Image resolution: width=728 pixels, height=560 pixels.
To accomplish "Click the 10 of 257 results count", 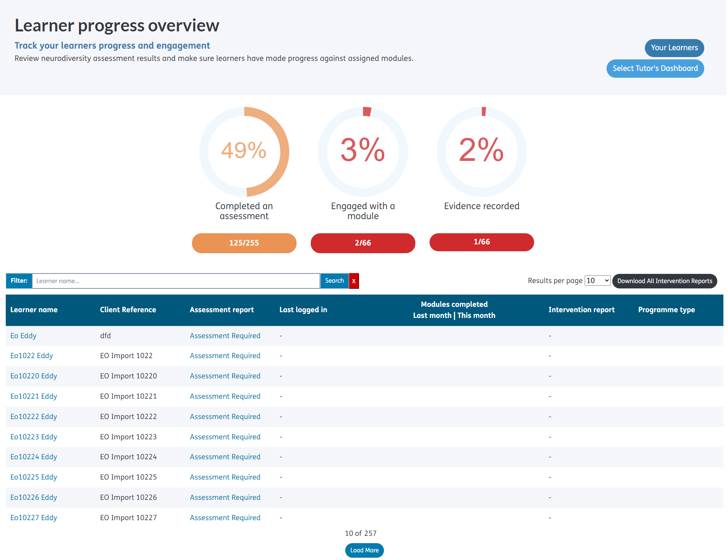I will [x=361, y=534].
